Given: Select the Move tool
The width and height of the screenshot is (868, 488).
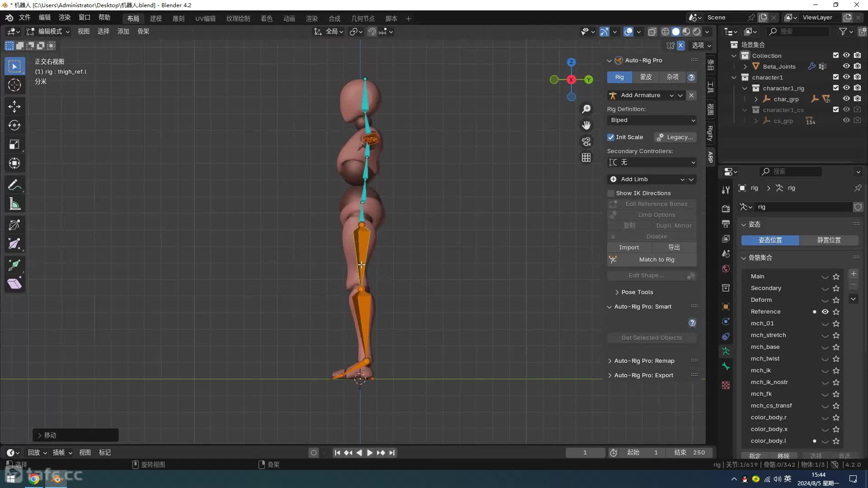Looking at the screenshot, I should 14,106.
